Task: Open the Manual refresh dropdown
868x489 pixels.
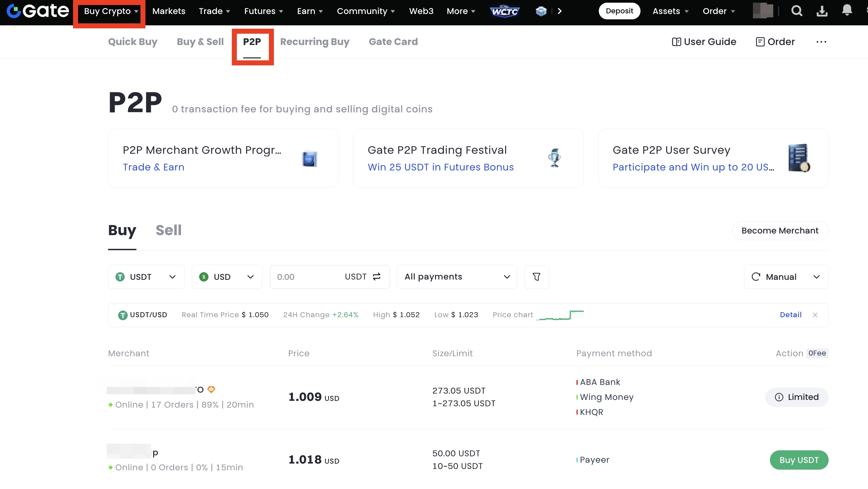Action: point(786,277)
